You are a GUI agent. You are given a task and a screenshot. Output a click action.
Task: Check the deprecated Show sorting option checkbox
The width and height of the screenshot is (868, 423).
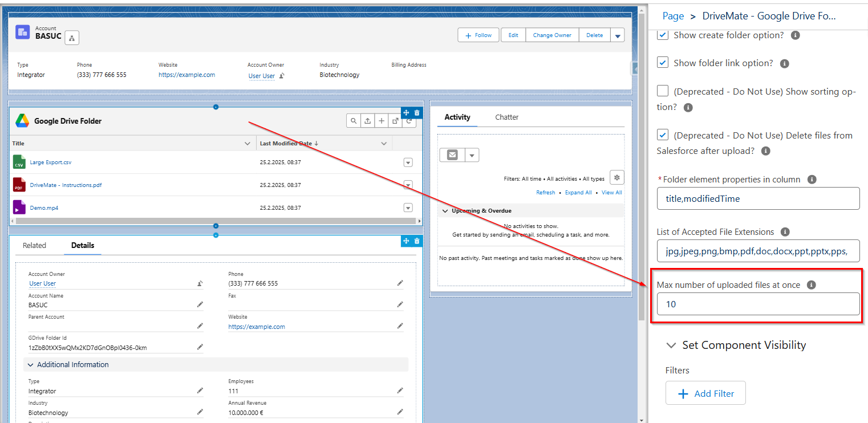[663, 91]
